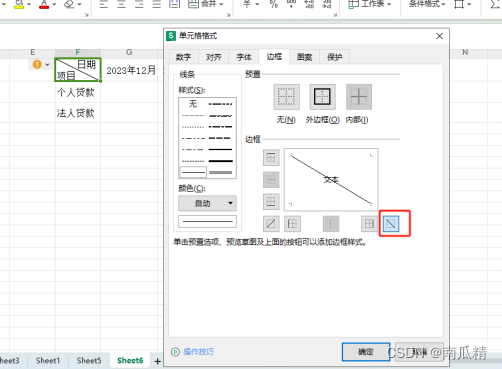Switch to the Sheet5 tab
Screen dimensions: 502x369
coord(89,361)
